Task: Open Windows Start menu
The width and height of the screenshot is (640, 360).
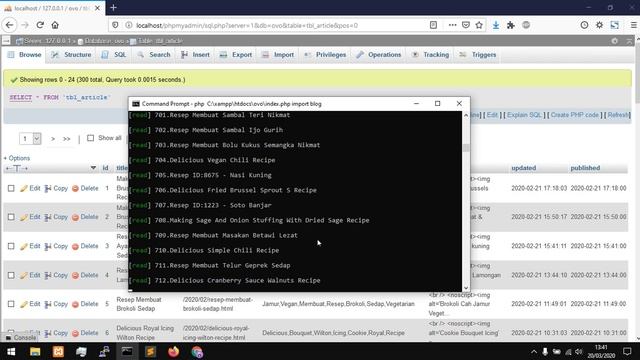Action: click(x=11, y=351)
